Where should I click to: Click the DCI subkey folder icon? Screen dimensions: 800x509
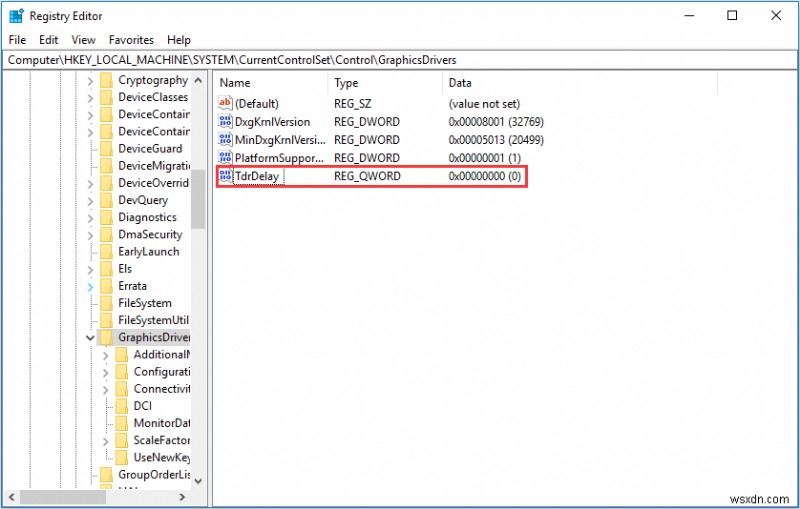click(121, 406)
